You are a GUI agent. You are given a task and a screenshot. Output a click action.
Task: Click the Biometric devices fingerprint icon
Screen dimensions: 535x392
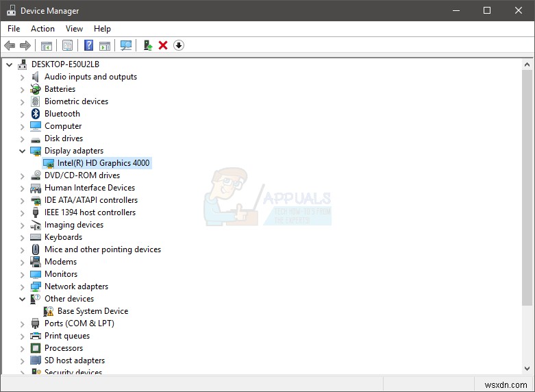click(36, 101)
